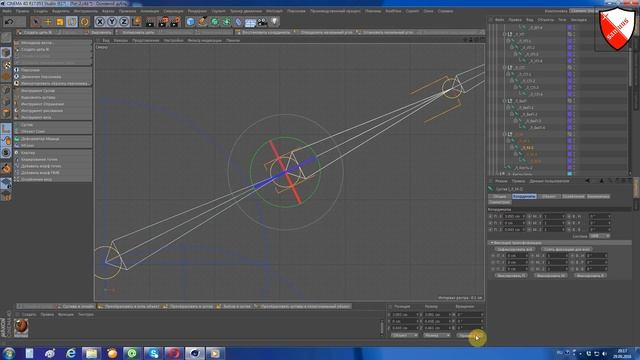Image resolution: width=640 pixels, height=360 pixels.
Task: Toggle the Z axis lock
Action: 124,22
